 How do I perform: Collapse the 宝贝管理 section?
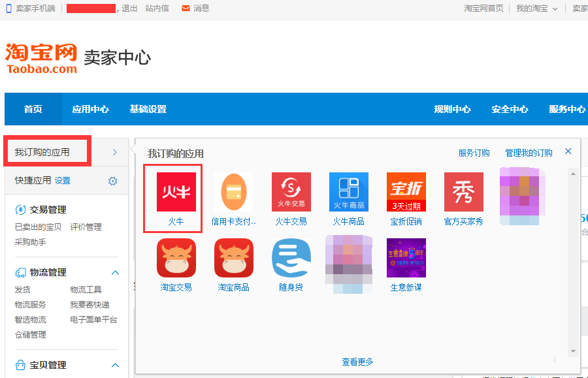point(115,365)
